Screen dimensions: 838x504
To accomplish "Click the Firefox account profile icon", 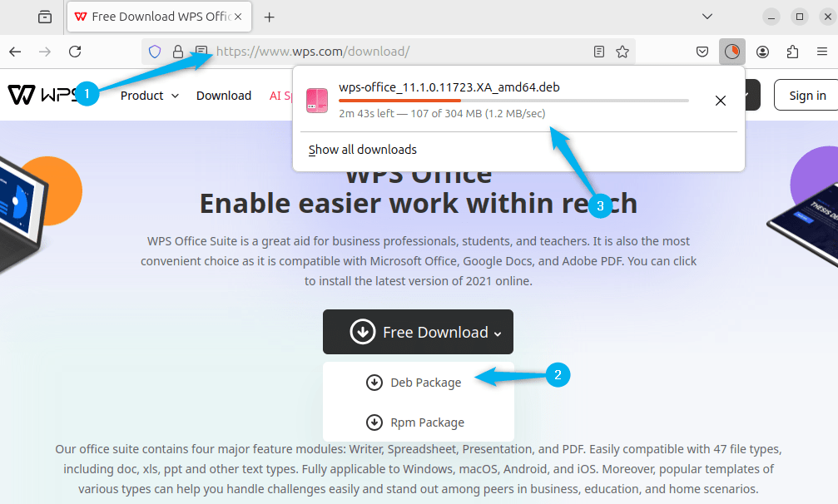I will 762,51.
